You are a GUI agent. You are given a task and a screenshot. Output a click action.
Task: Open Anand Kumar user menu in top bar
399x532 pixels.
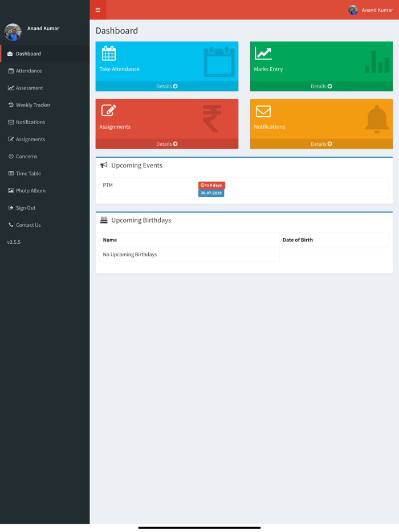pyautogui.click(x=370, y=10)
